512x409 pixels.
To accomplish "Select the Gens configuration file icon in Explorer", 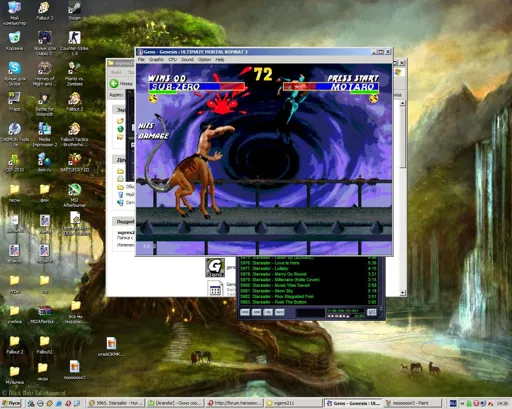I will pos(215,288).
